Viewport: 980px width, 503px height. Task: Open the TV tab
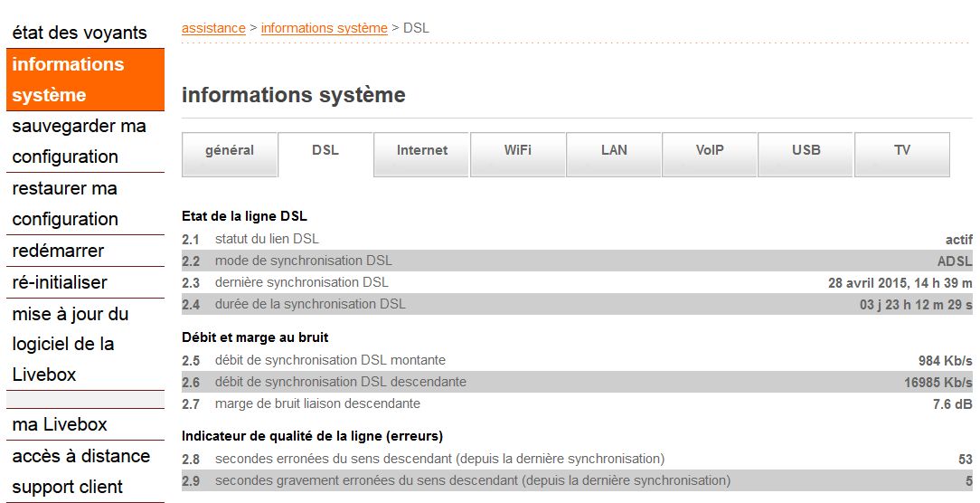tap(902, 151)
